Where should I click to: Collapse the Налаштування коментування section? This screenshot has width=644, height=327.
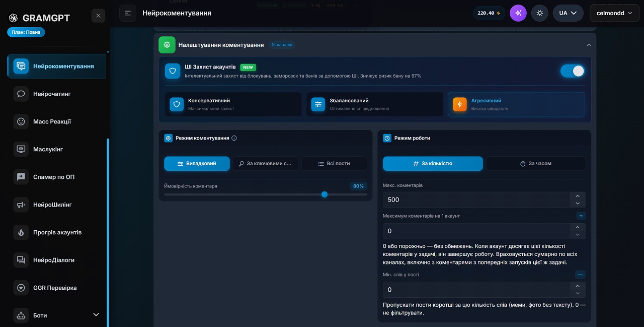pos(589,45)
